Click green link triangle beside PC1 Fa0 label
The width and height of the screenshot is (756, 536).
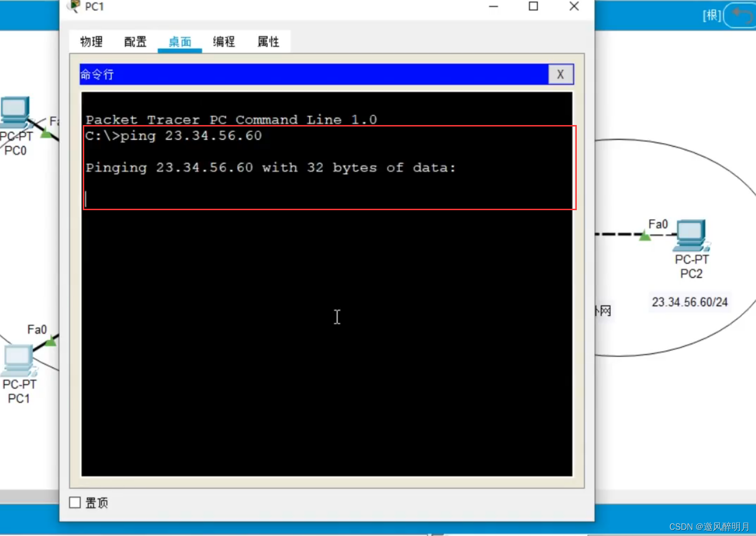(51, 342)
